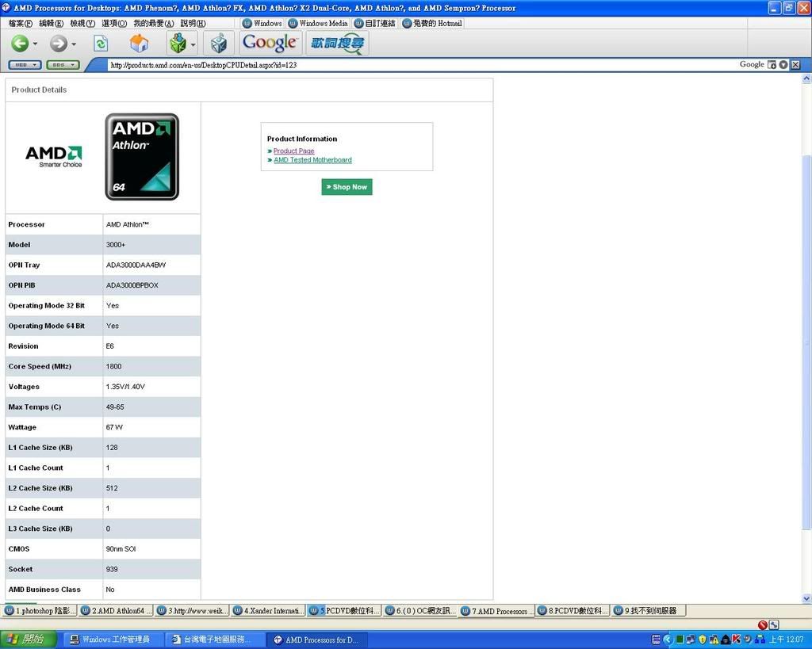This screenshot has height=649, width=812.
Task: Click page scrollbar up arrow
Action: pos(806,78)
